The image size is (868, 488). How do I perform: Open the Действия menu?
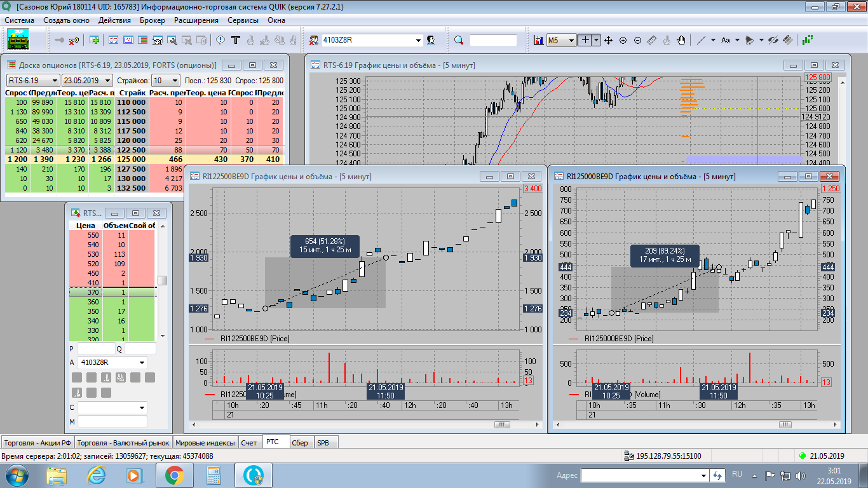(115, 20)
